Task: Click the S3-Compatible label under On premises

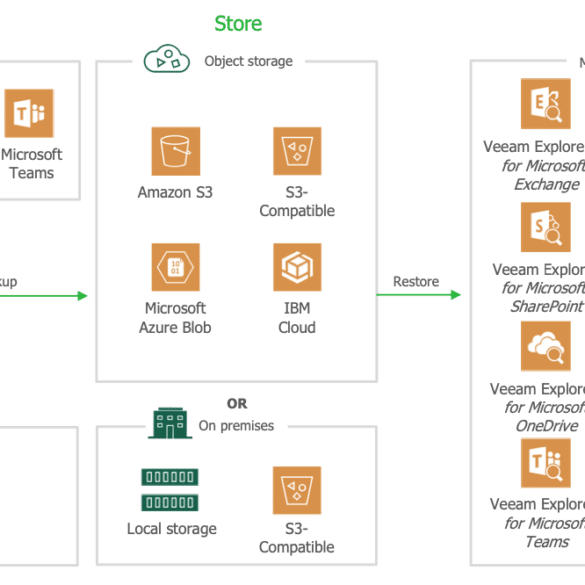Action: pyautogui.click(x=297, y=538)
